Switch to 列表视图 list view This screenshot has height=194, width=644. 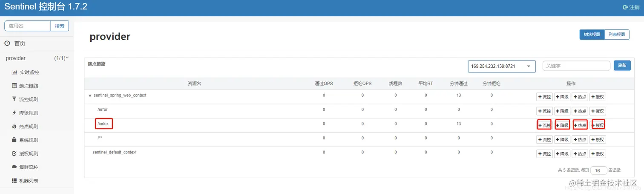[x=617, y=35]
